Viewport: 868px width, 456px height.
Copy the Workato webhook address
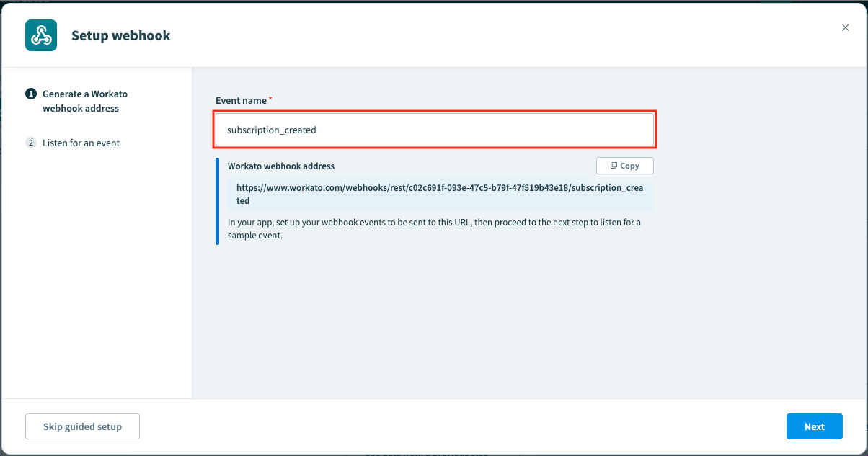[x=625, y=166]
